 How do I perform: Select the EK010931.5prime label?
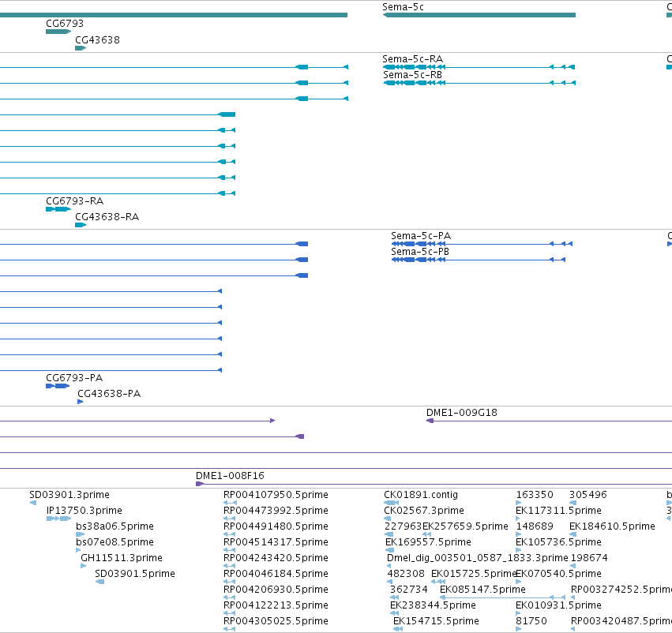coord(558,605)
